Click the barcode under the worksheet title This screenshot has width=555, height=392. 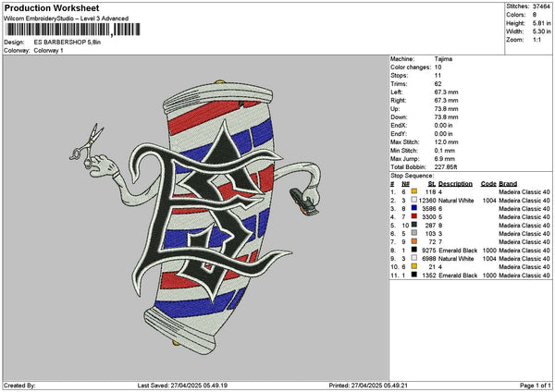click(x=72, y=30)
